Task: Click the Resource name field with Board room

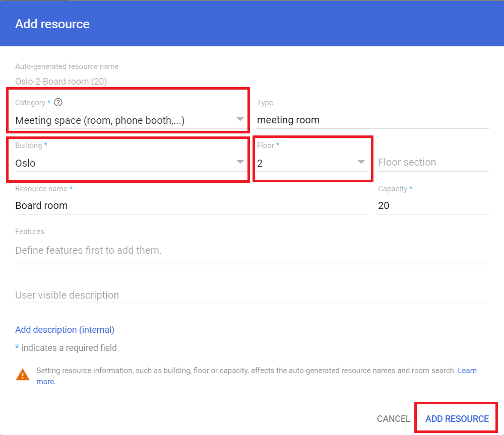Action: 191,205
